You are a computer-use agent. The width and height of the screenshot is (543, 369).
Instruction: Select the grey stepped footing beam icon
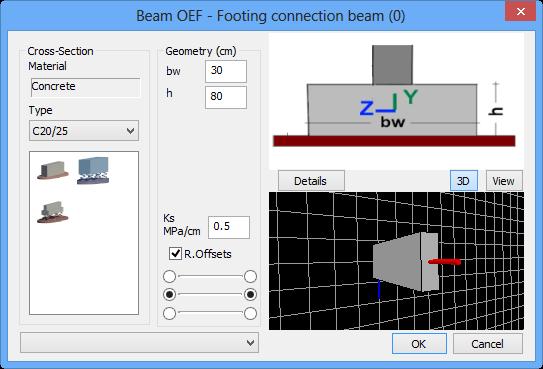53,212
